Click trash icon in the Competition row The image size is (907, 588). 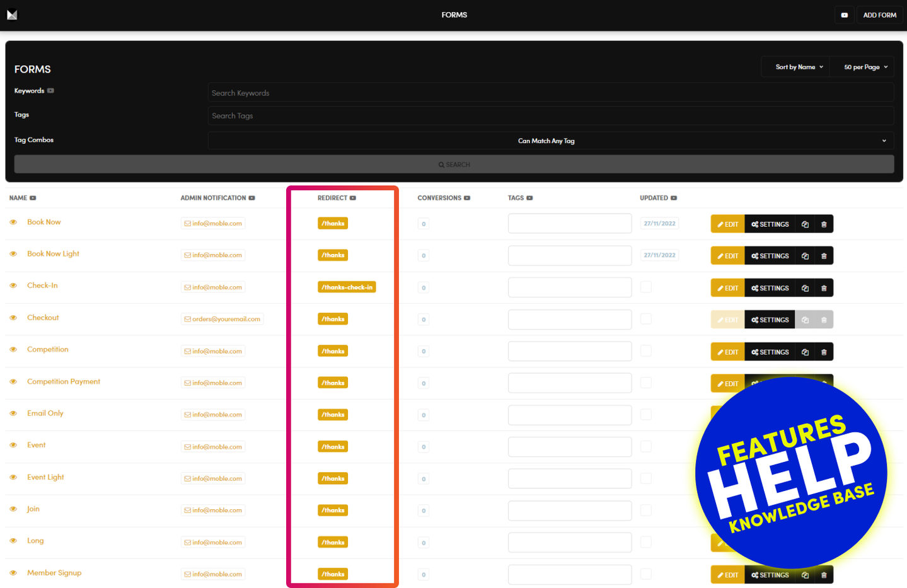point(823,352)
